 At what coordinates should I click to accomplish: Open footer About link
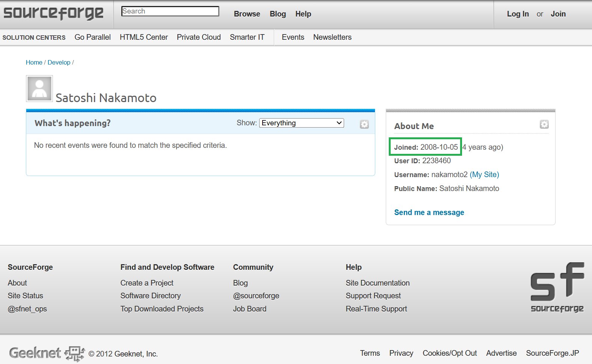coord(17,283)
